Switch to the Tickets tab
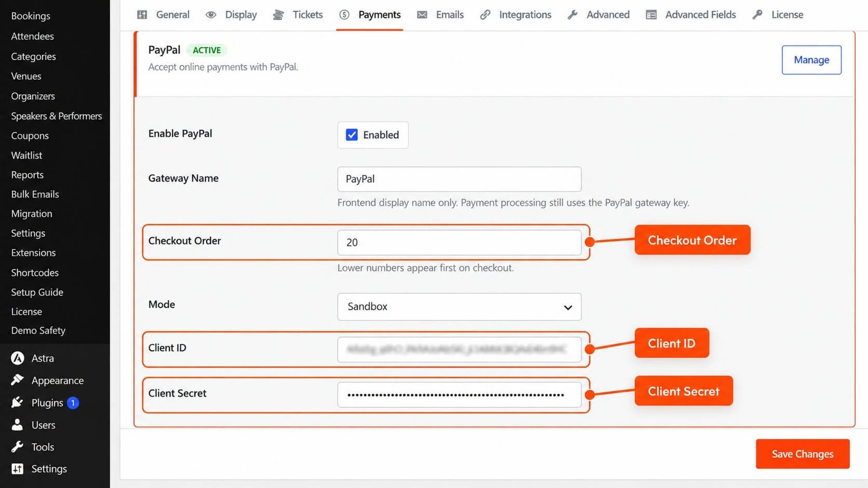This screenshot has height=488, width=868. click(x=298, y=15)
